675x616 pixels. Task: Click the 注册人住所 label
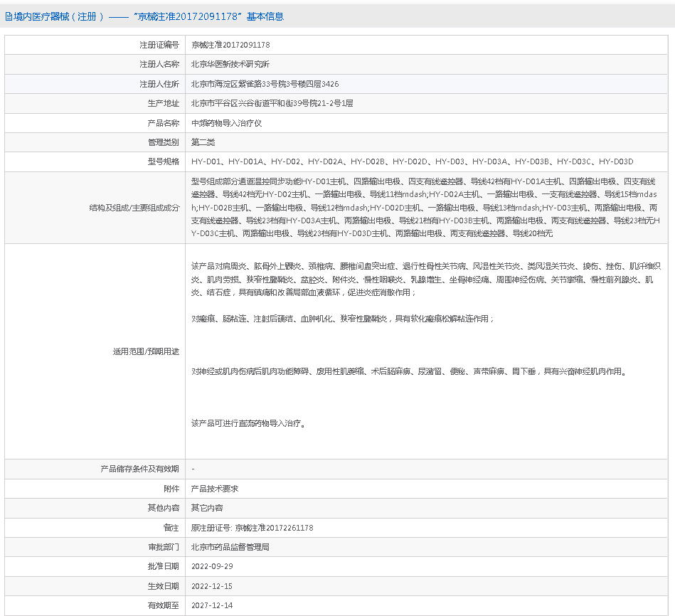click(159, 84)
